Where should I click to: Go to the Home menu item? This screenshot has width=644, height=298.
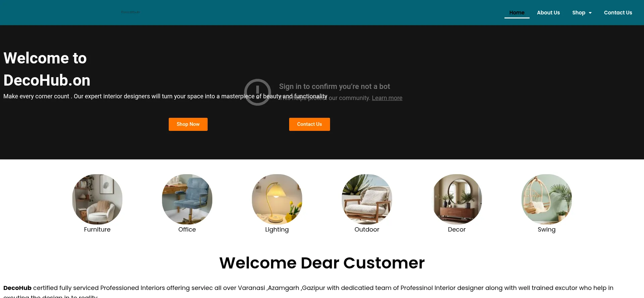click(517, 12)
